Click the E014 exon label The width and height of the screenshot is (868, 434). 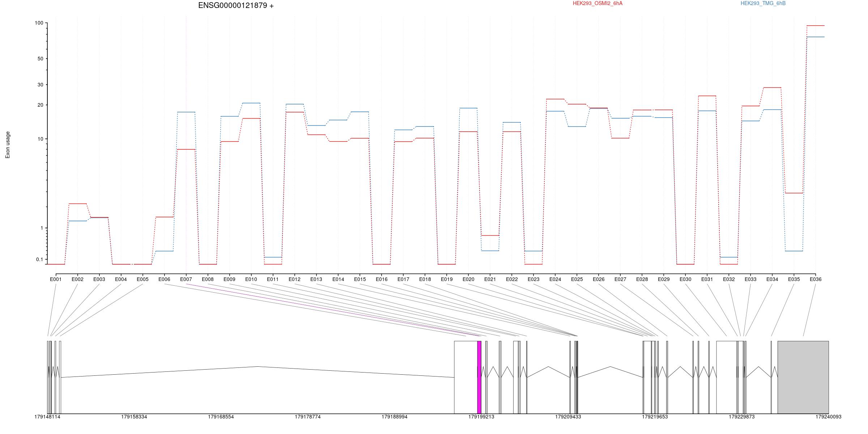click(x=338, y=279)
